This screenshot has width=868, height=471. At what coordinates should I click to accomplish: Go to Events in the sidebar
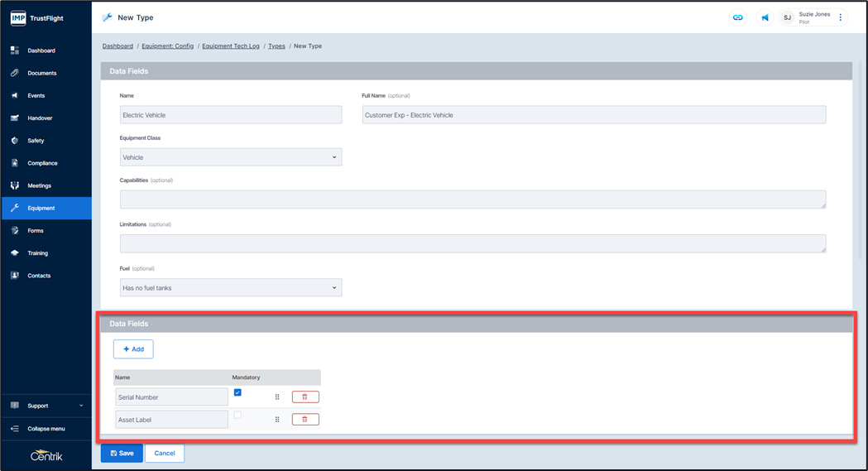(46, 96)
